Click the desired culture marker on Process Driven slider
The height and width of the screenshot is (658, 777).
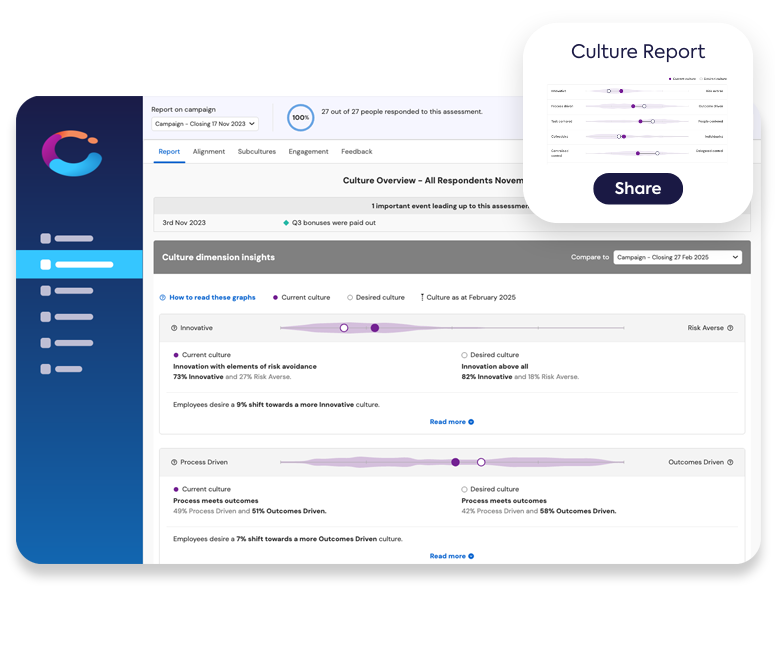click(x=481, y=462)
